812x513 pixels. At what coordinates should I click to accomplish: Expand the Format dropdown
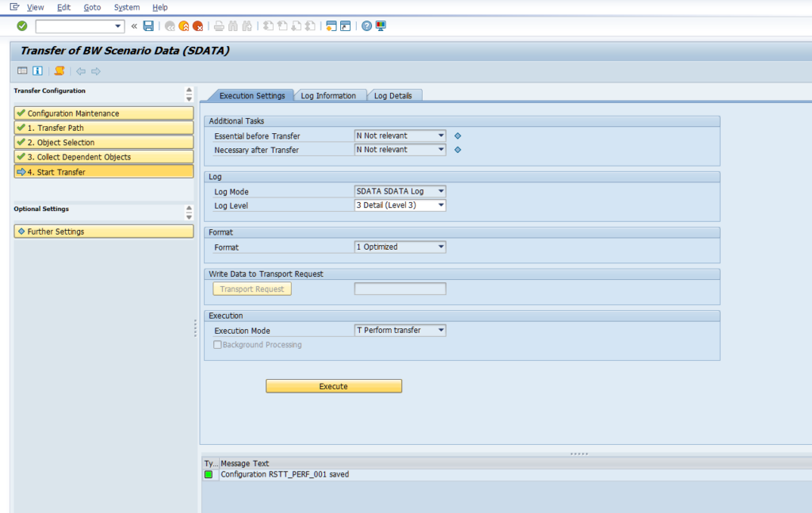click(x=441, y=247)
